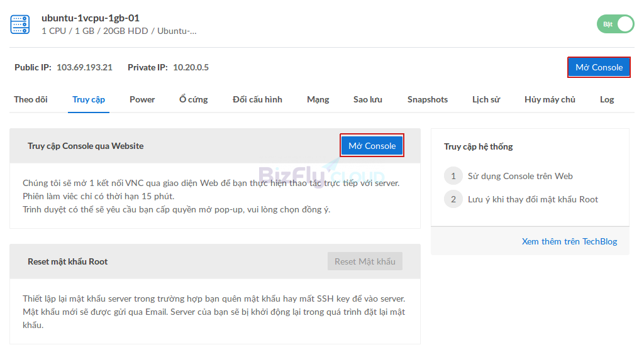Switch to the Theo dõi tab
The height and width of the screenshot is (345, 644).
click(31, 99)
